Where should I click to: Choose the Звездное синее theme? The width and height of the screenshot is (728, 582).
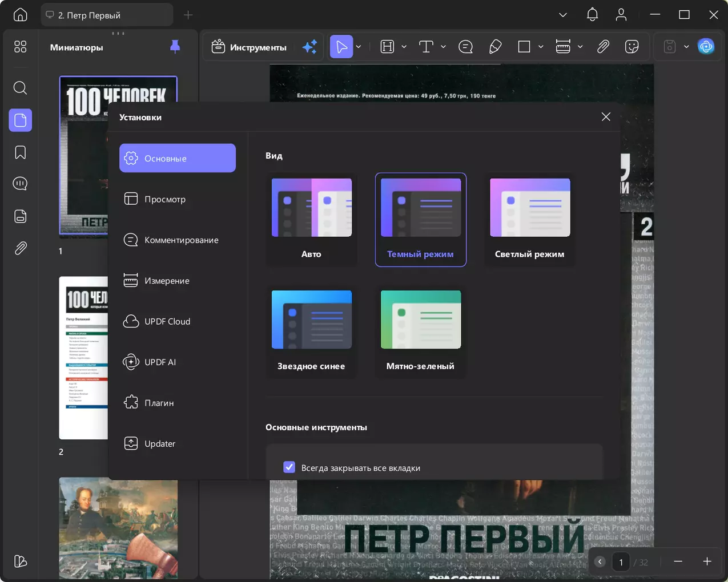[x=312, y=332]
